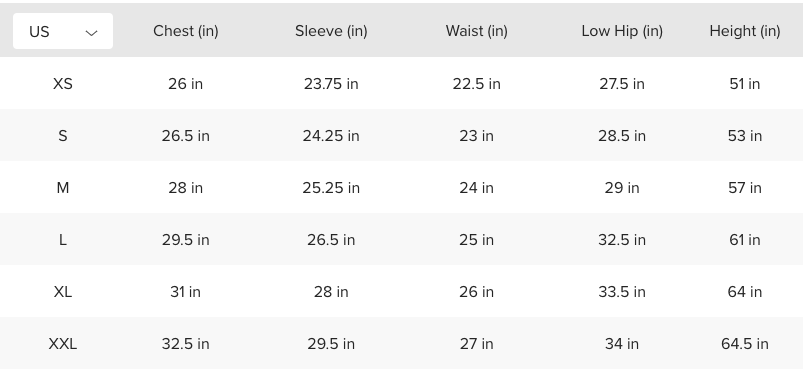
Task: Select the Height (in) column header
Action: tap(745, 31)
